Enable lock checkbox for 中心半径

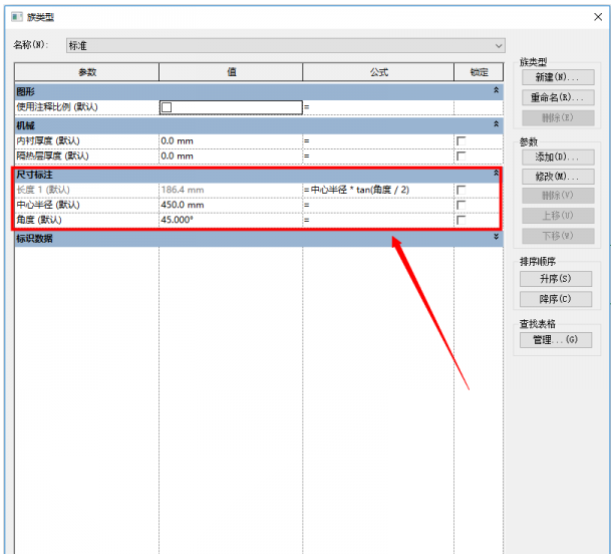click(x=461, y=205)
